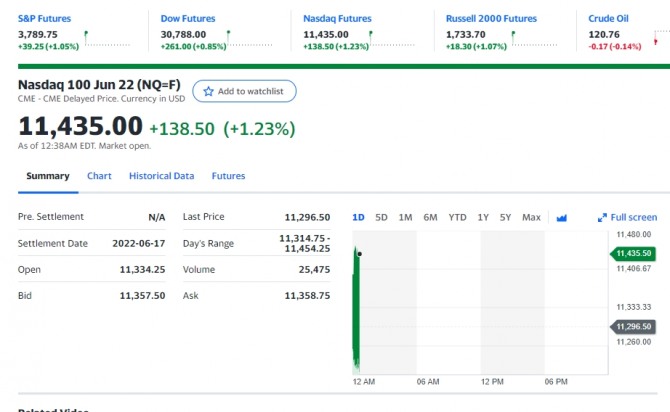Select the 6M chart range
The width and height of the screenshot is (670, 412).
(430, 217)
